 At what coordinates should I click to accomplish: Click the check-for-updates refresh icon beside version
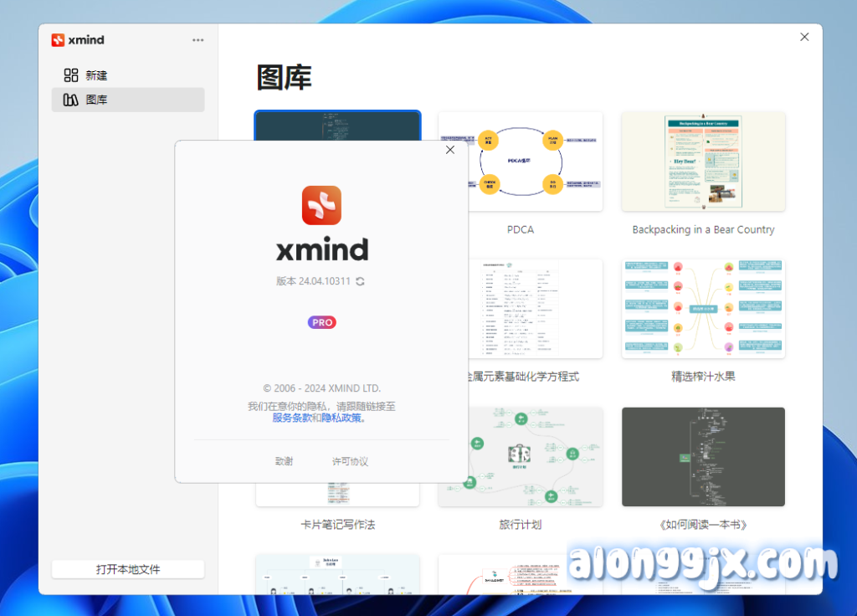click(x=360, y=281)
